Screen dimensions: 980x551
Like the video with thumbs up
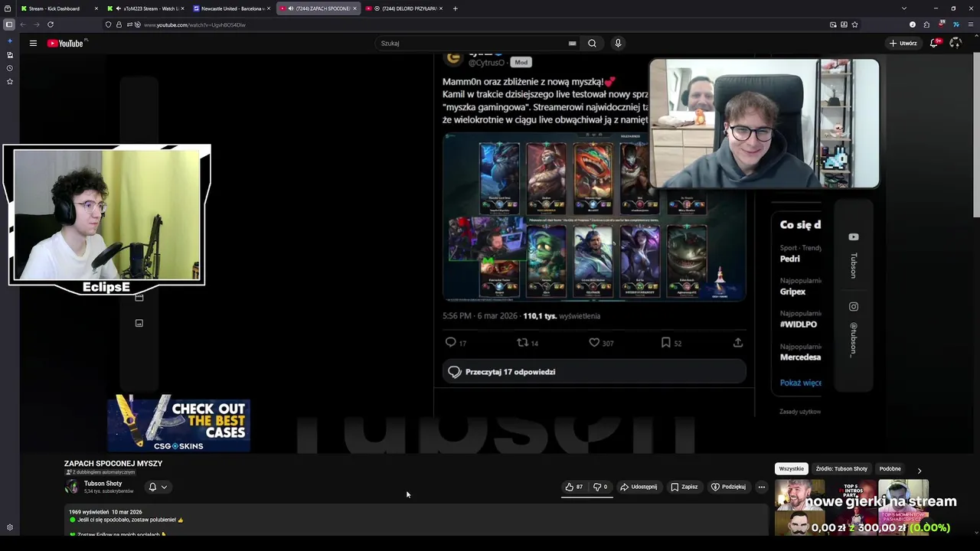(x=574, y=487)
